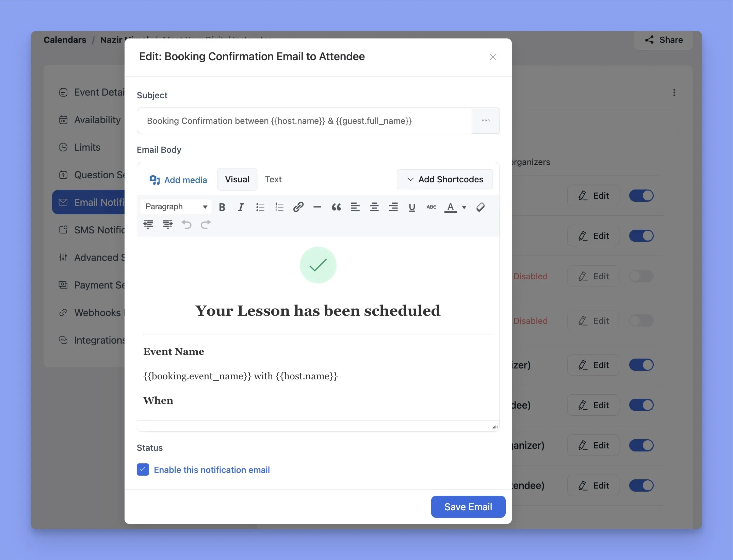Viewport: 733px width, 560px height.
Task: Click the bold formatting icon
Action: coord(222,207)
